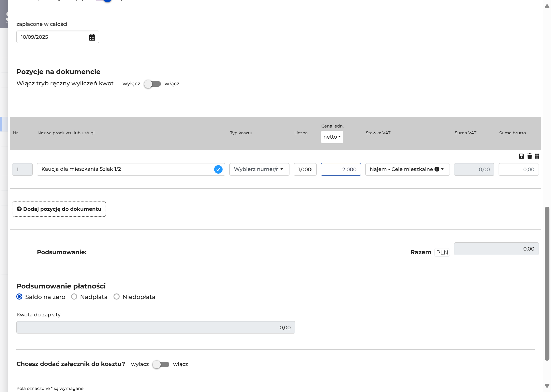This screenshot has height=392, width=551.
Task: Save the document row with floppy icon
Action: click(x=521, y=156)
